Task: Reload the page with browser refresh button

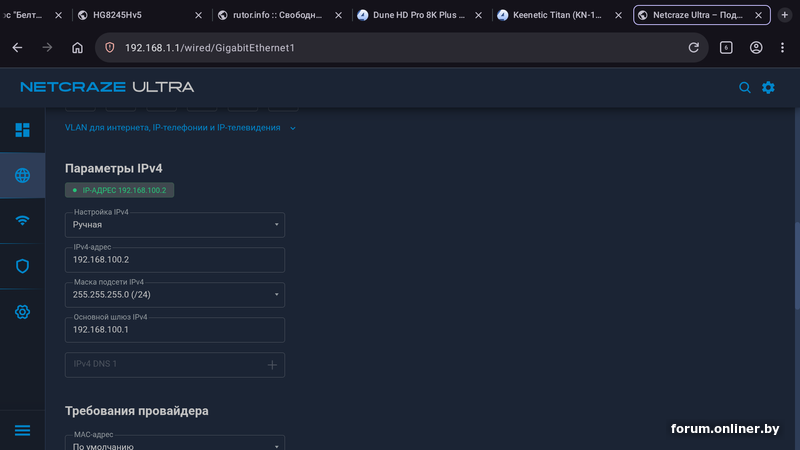Action: [693, 48]
